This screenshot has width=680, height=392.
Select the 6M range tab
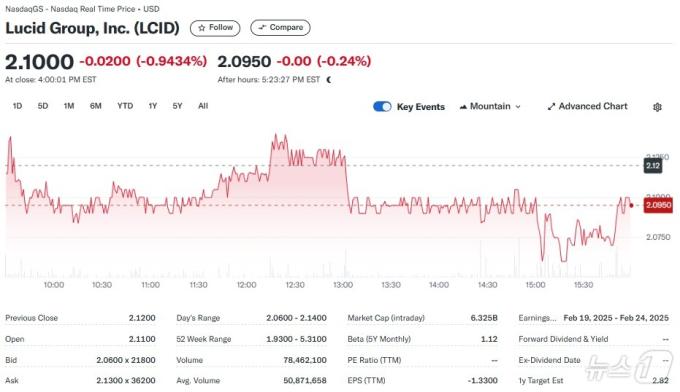click(95, 106)
